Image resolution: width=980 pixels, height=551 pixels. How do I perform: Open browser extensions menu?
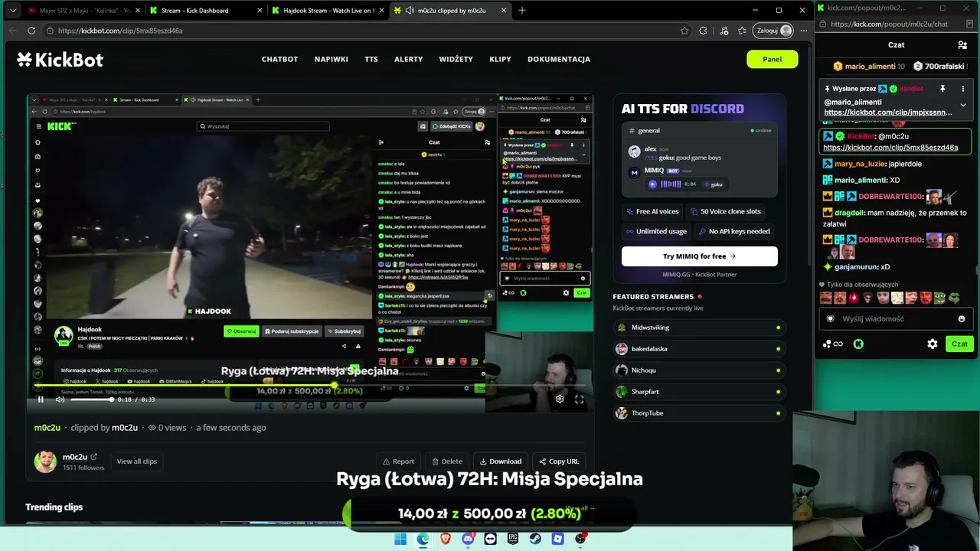703,31
